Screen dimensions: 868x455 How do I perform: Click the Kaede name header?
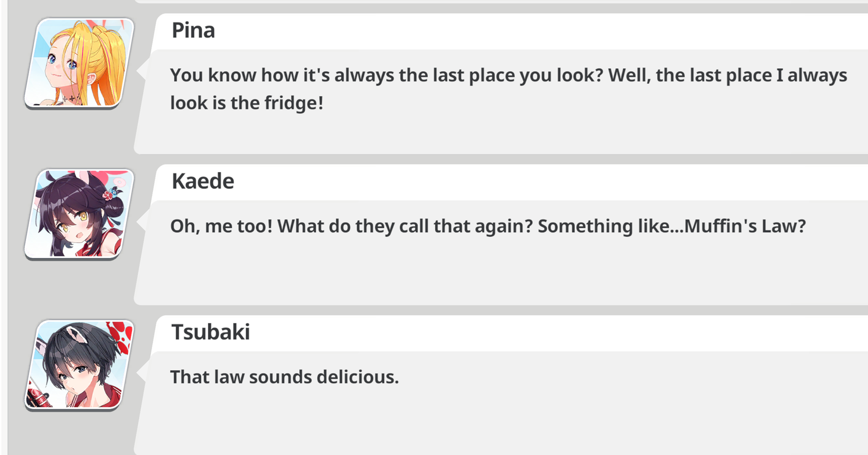pos(203,182)
